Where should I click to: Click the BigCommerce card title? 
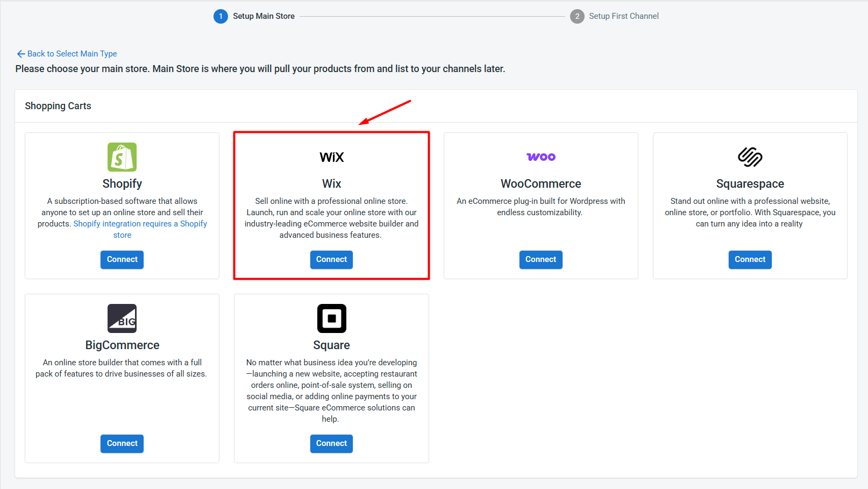click(x=122, y=345)
